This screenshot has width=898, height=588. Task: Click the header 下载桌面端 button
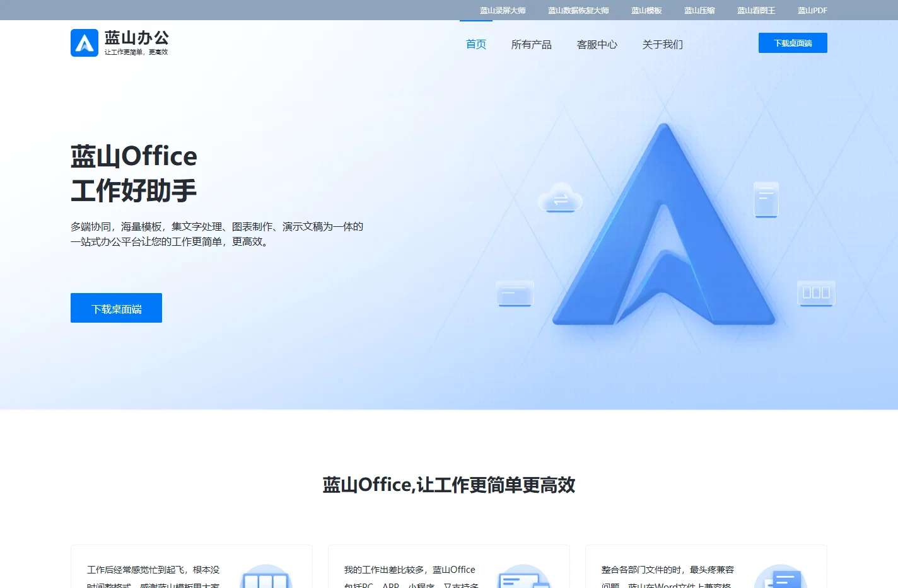point(793,43)
